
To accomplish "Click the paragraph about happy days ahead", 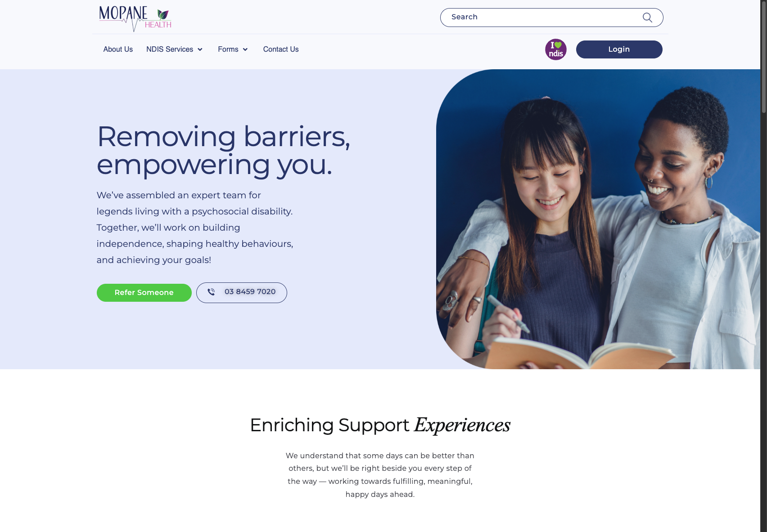I will coord(380,475).
